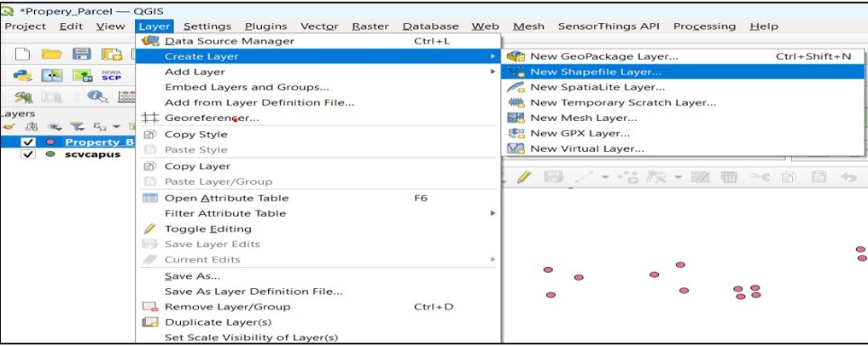The image size is (868, 347).
Task: Click the New Project blank page icon
Action: pyautogui.click(x=21, y=54)
